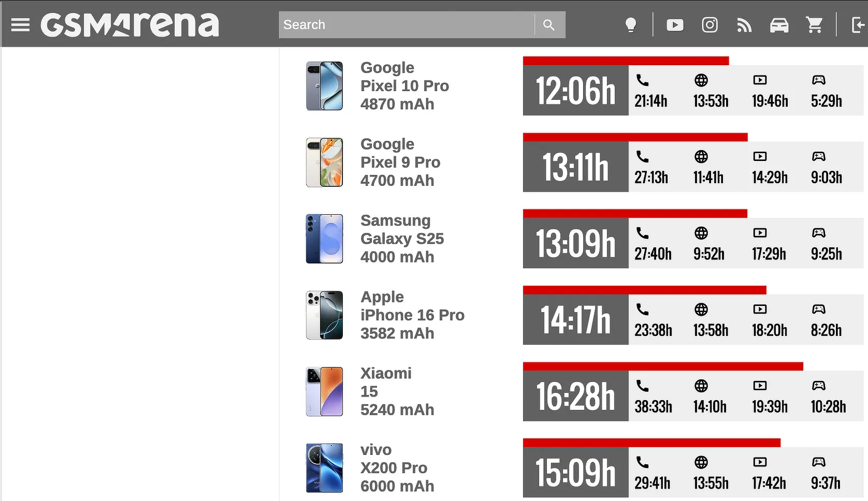The width and height of the screenshot is (868, 501).
Task: Open the Samsung Galaxy S25 link
Action: 402,239
